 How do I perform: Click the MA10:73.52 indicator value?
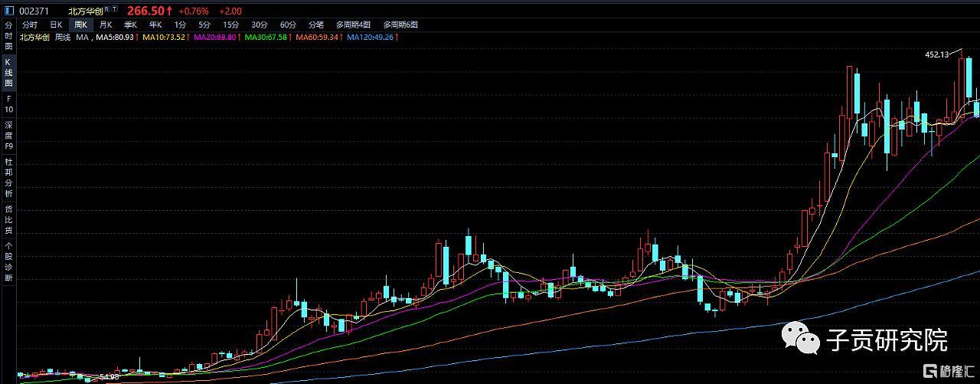165,37
